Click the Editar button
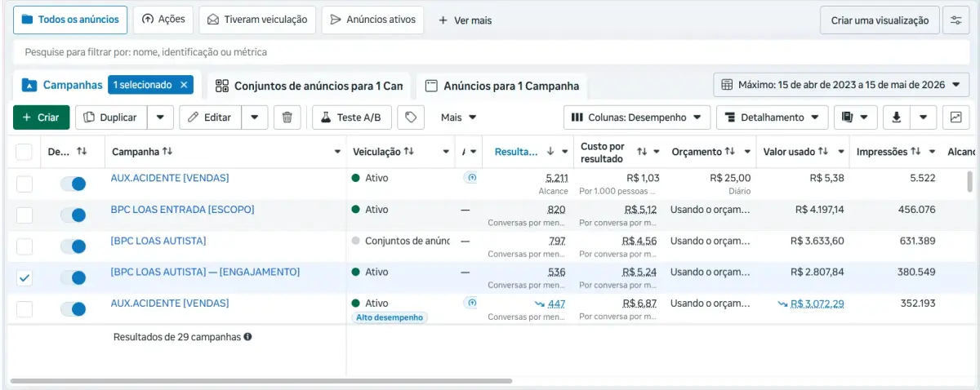This screenshot has height=390, width=980. click(211, 117)
